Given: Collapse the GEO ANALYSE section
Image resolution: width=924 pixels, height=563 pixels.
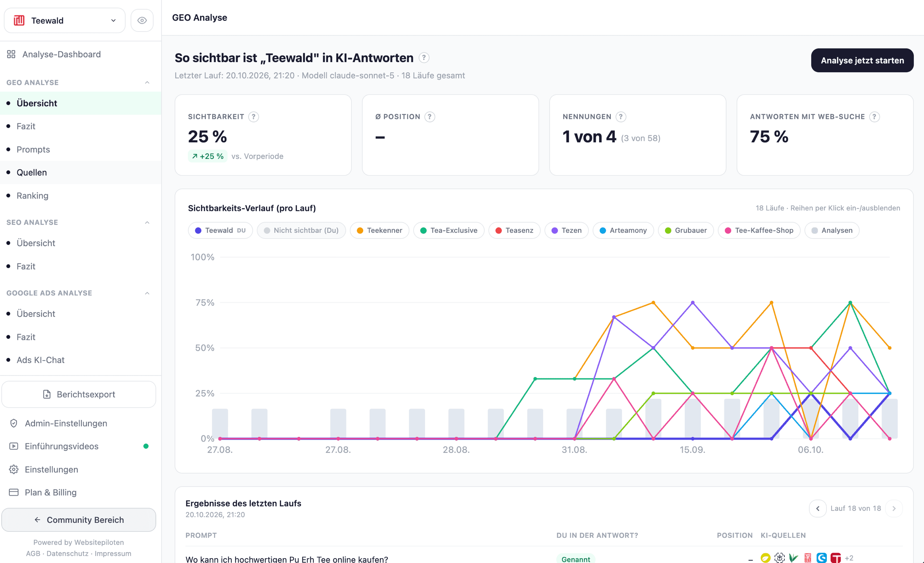Looking at the screenshot, I should [147, 83].
